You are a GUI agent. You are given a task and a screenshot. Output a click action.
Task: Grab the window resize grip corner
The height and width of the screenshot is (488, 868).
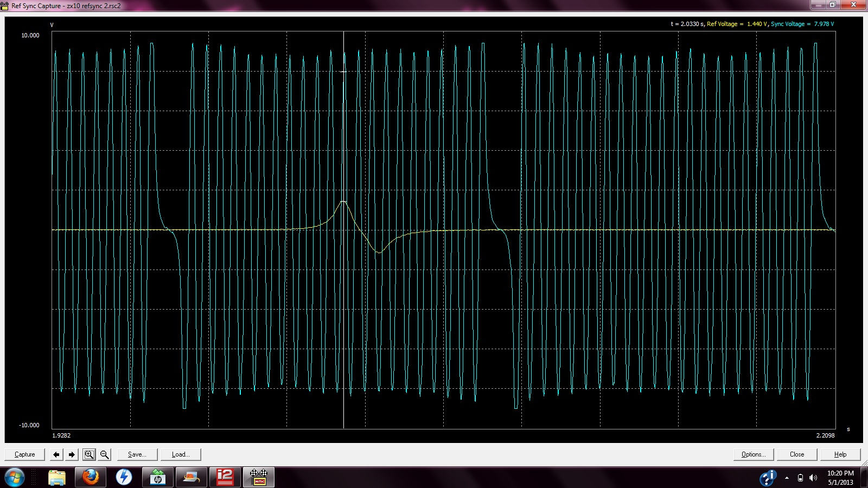coord(864,462)
